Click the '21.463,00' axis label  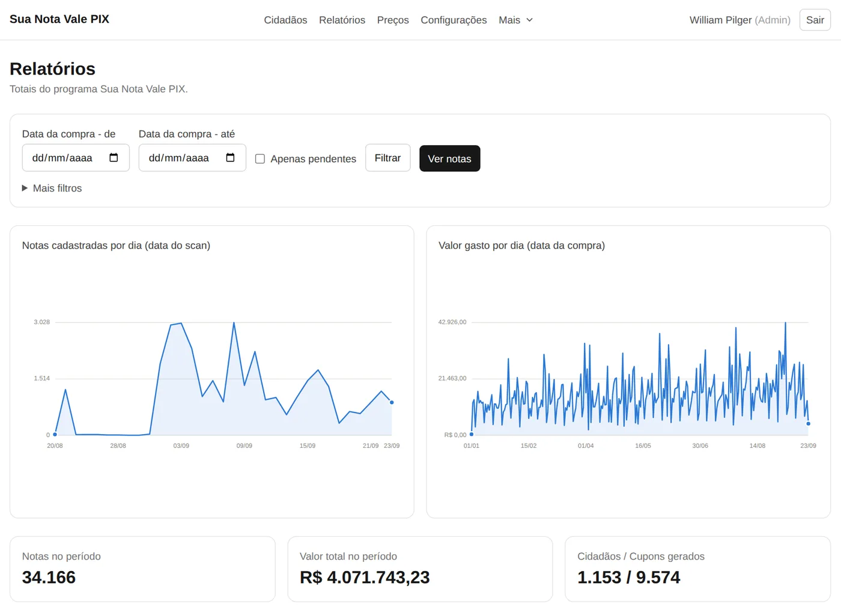tap(452, 379)
